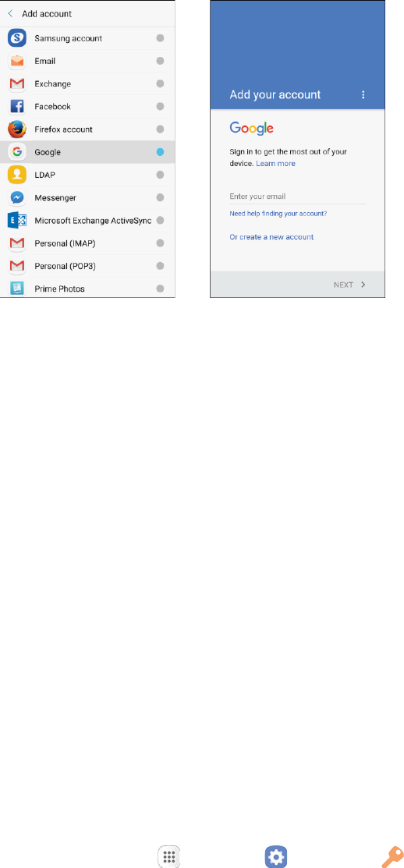Focus the 'Enter your email' field
This screenshot has width=404, height=868.
coord(298,197)
